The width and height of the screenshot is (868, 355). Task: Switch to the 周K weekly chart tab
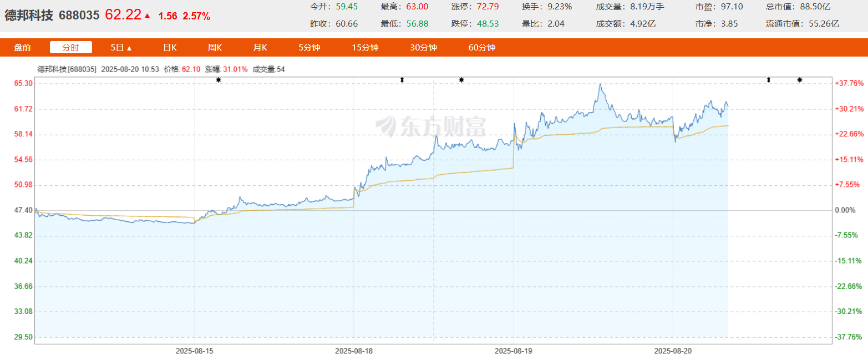coord(215,48)
